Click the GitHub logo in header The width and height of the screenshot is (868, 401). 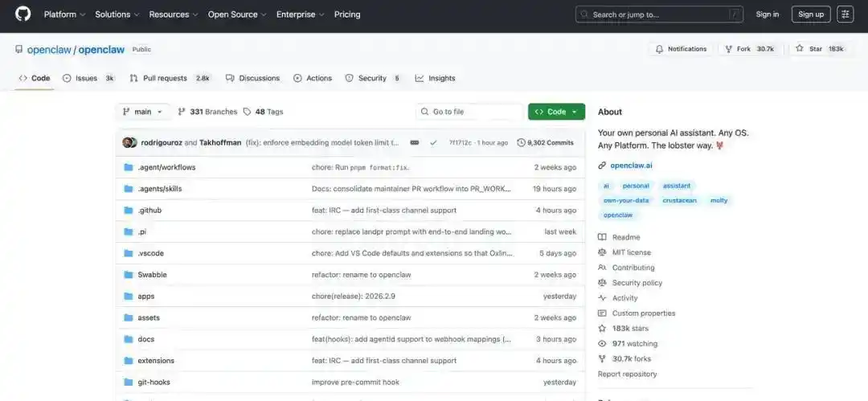[x=23, y=14]
